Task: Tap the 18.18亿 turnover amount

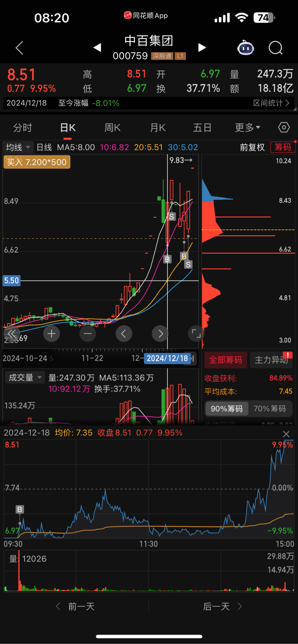Action: [275, 88]
